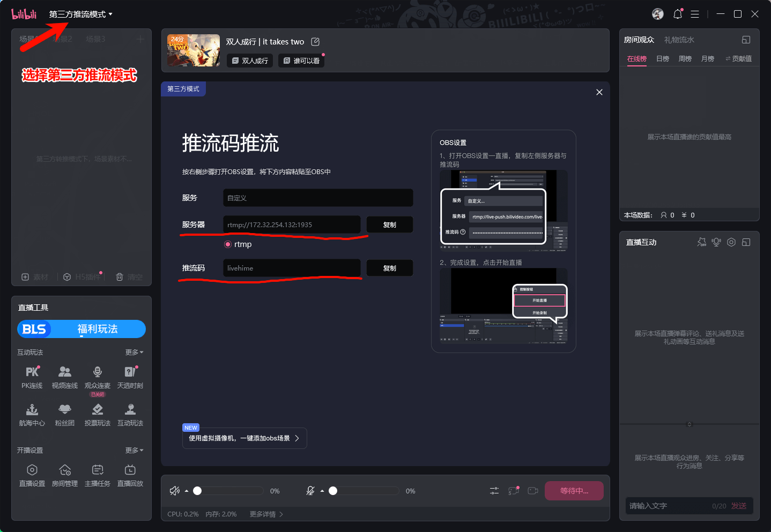Viewport: 771px width, 532px height.
Task: Copy the 推流码 stream key button
Action: [x=390, y=268]
